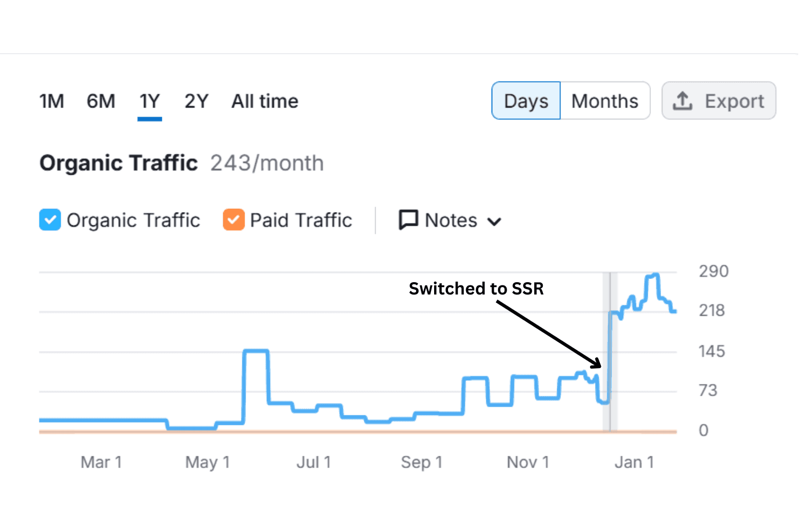Click the blue line peak near 290
This screenshot has height=532, width=799.
coord(653,276)
